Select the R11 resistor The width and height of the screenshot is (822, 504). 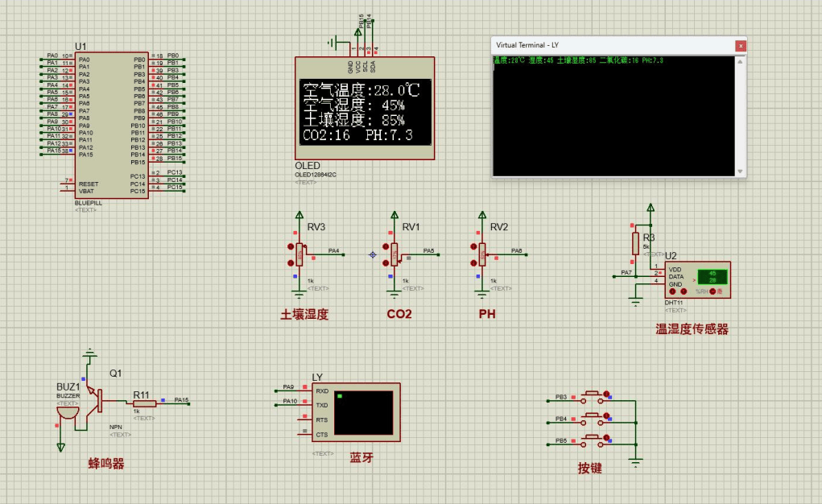point(145,404)
